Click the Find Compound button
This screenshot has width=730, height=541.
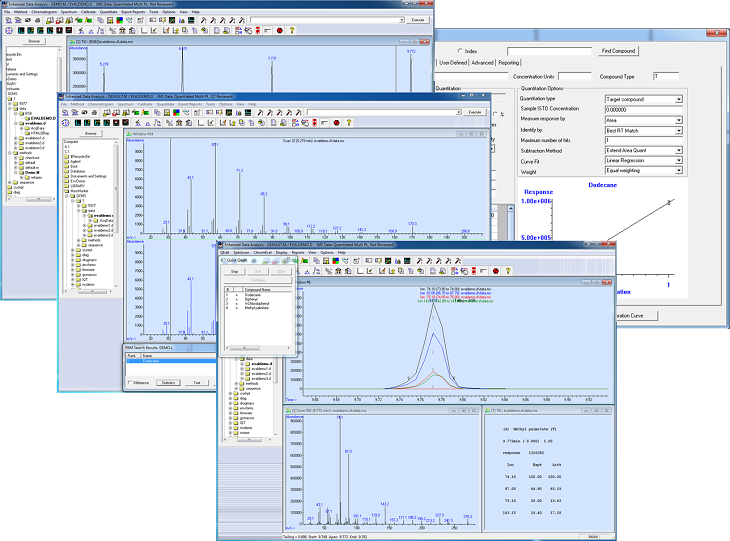point(618,51)
